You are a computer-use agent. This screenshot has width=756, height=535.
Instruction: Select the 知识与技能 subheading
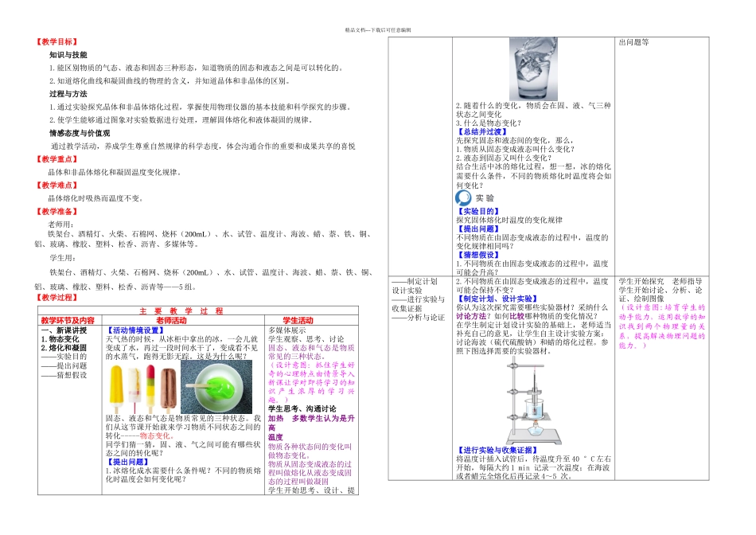68,55
